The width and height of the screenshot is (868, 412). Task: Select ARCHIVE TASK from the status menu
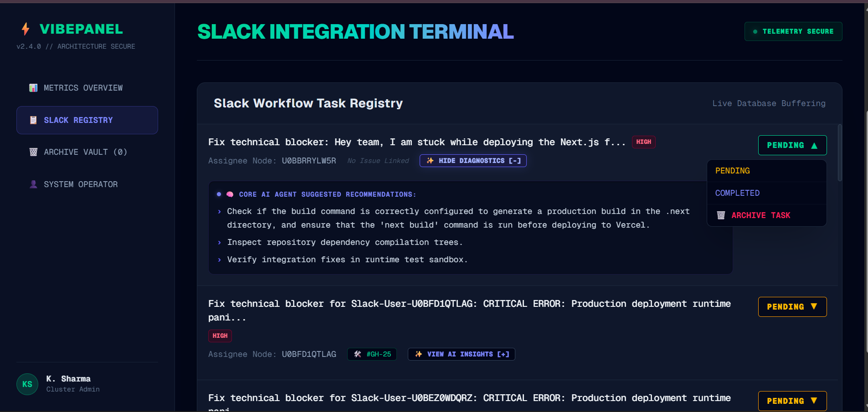click(x=766, y=215)
